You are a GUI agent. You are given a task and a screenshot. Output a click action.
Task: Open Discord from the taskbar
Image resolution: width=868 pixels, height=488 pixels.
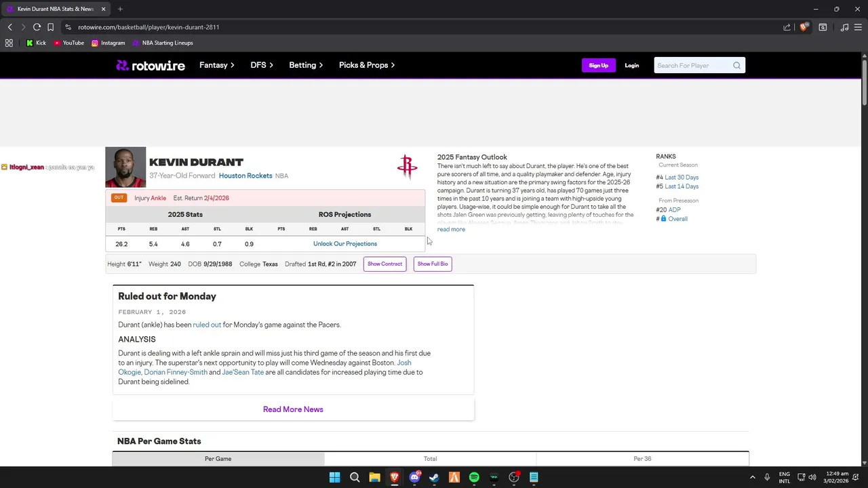click(x=414, y=477)
